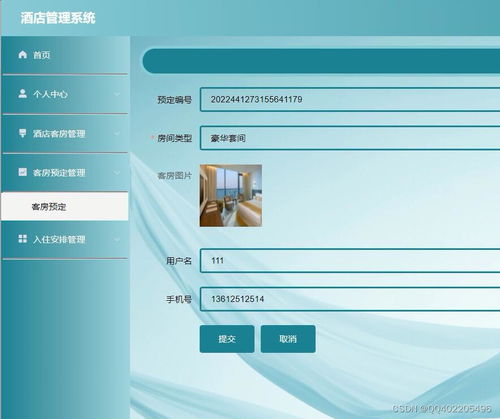
Task: Click the 酒店管理系统 title
Action: click(58, 18)
